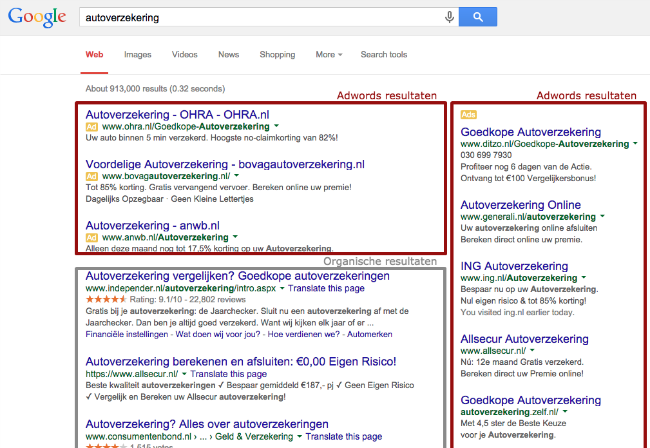Expand arrow beside www.allsecur.nl/ sidebar URL

532,350
